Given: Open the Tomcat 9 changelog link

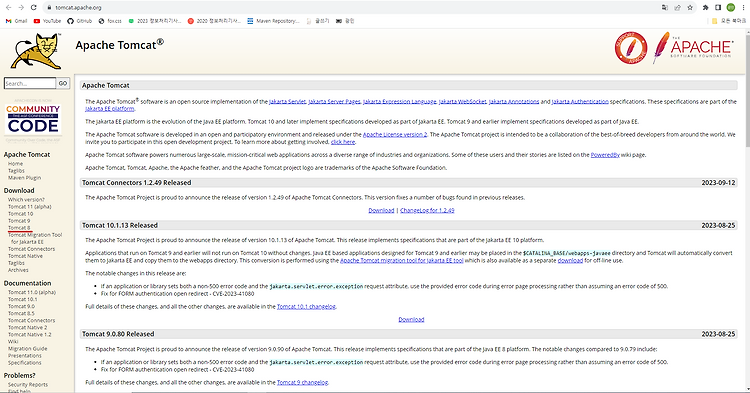Looking at the screenshot, I should pyautogui.click(x=302, y=382).
